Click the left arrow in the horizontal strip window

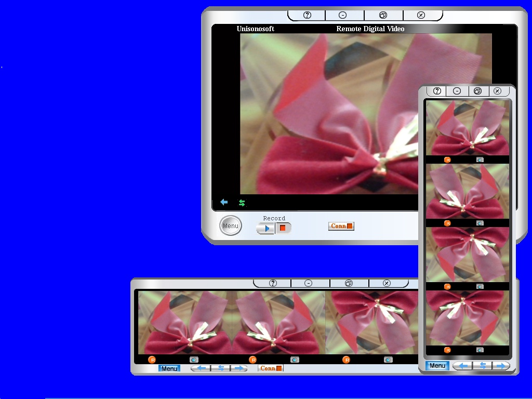click(x=201, y=368)
